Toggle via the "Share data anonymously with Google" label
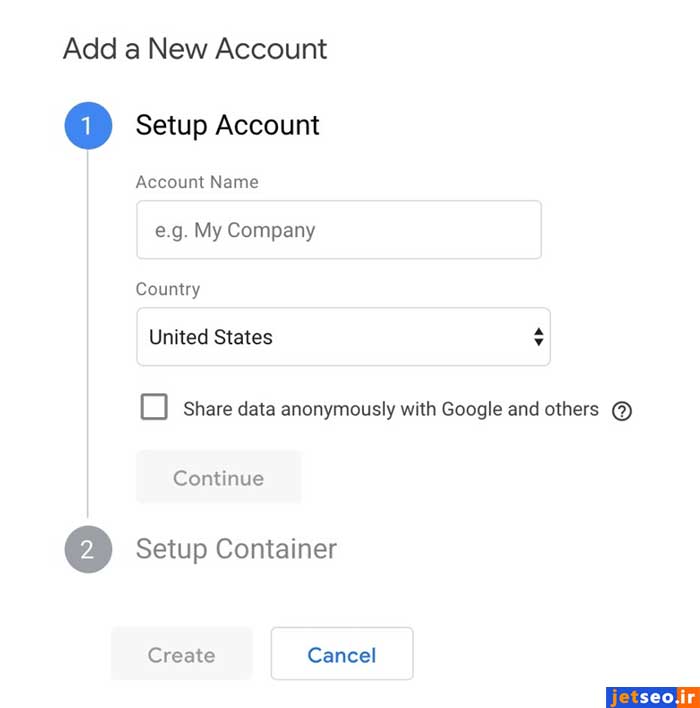 tap(390, 409)
